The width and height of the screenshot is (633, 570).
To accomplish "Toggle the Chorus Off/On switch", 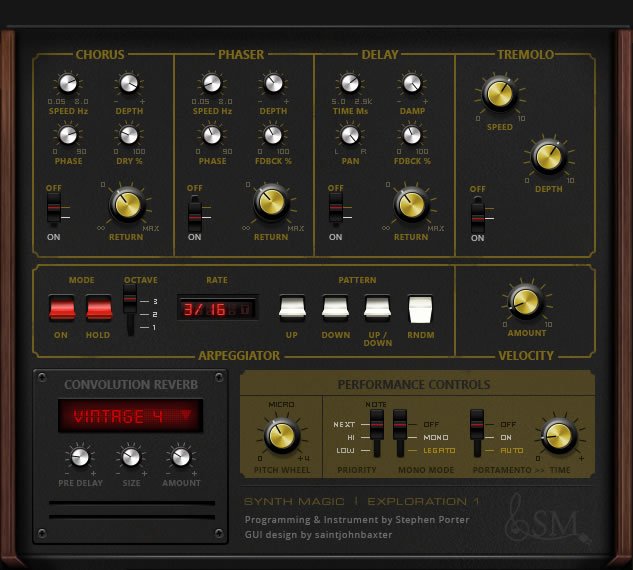I will (54, 209).
